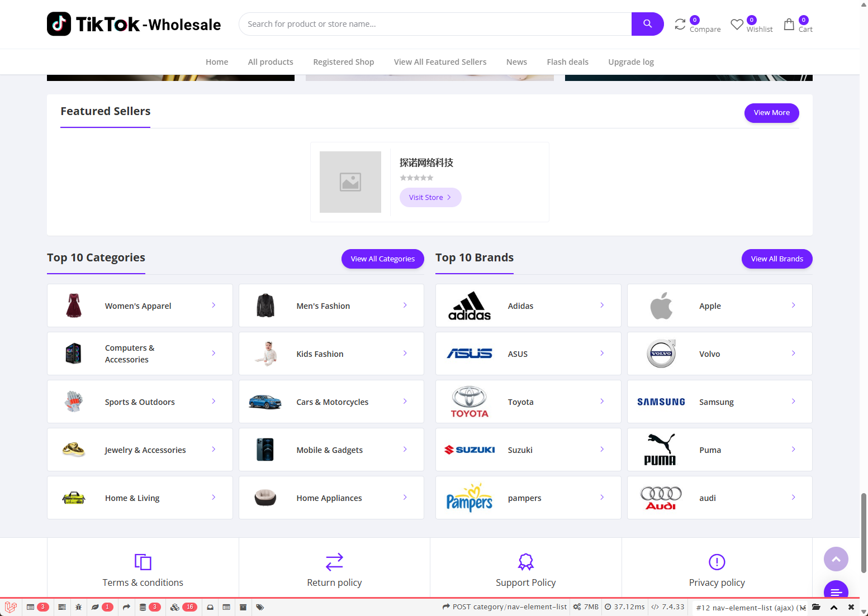The image size is (868, 616).
Task: Click the Sports & Outdoors chevron arrow
Action: pos(214,402)
